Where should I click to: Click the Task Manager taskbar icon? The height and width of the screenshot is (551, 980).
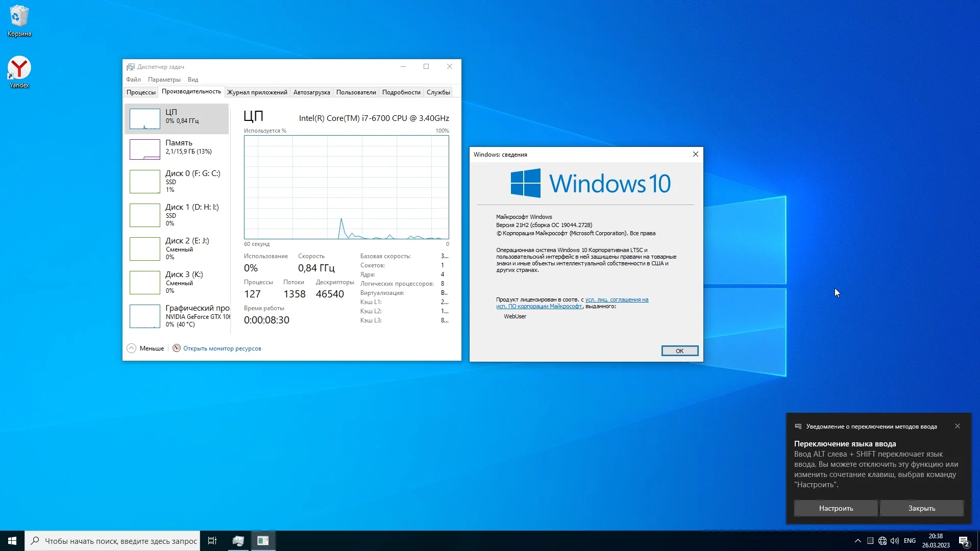(x=238, y=541)
